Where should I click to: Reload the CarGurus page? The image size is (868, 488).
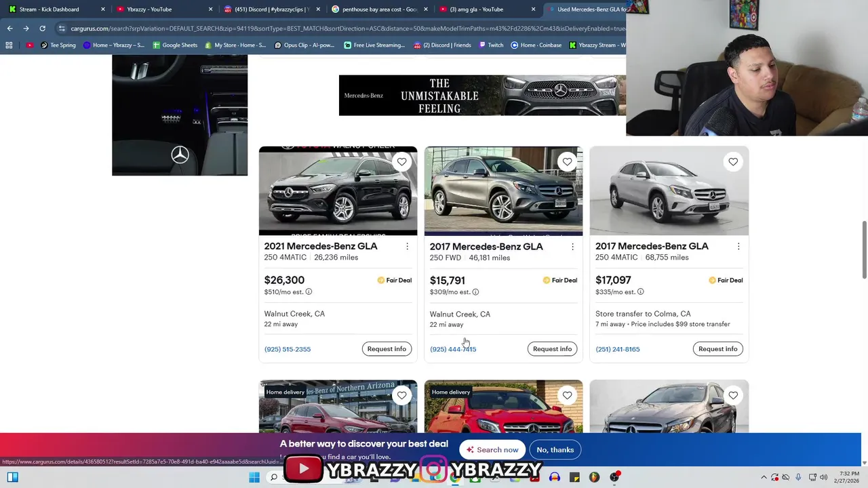42,28
